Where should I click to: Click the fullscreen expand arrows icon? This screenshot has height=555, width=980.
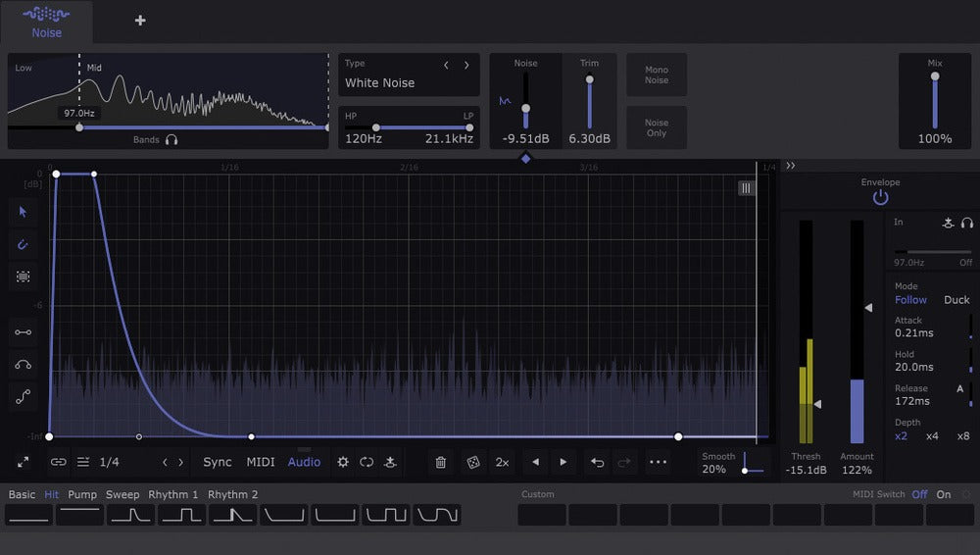[24, 462]
